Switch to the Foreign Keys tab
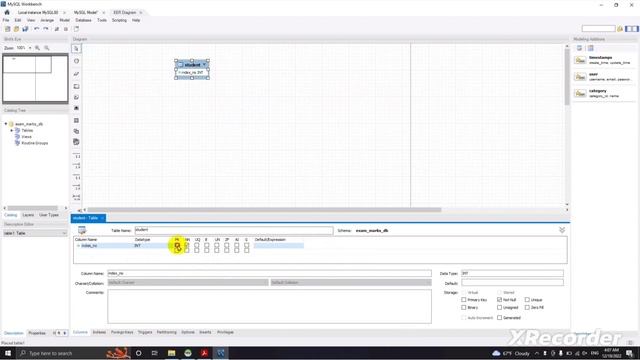The image size is (640, 360). click(122, 332)
